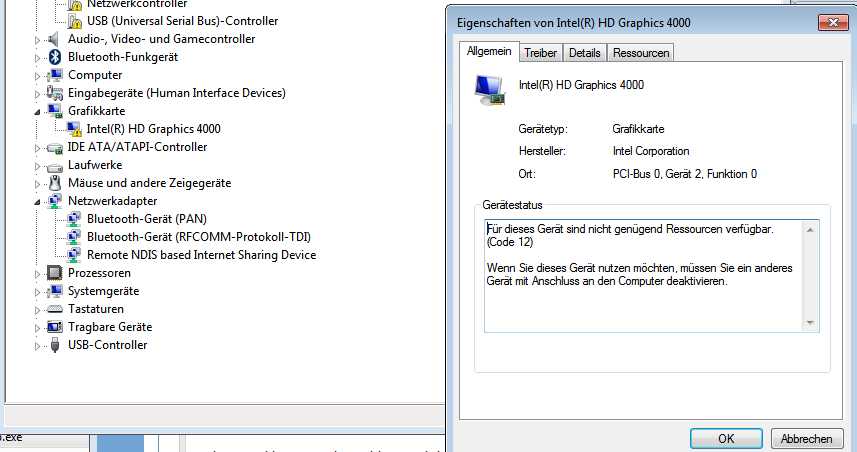Image resolution: width=857 pixels, height=452 pixels.
Task: Click the Bluetooth-Gerät (PAN) adapter icon
Action: pos(74,219)
